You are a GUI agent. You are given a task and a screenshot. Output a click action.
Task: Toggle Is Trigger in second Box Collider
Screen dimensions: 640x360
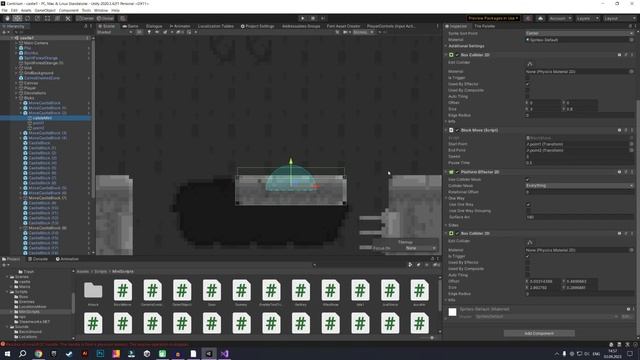[527, 256]
